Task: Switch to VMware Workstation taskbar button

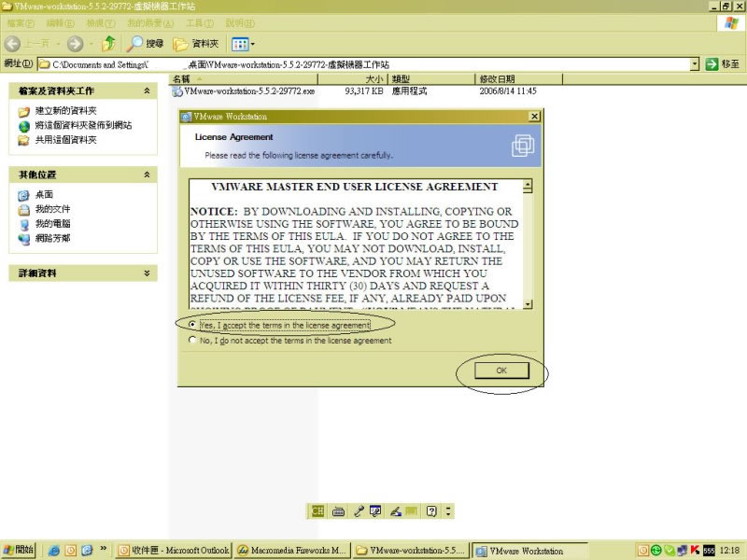Action: tap(529, 551)
